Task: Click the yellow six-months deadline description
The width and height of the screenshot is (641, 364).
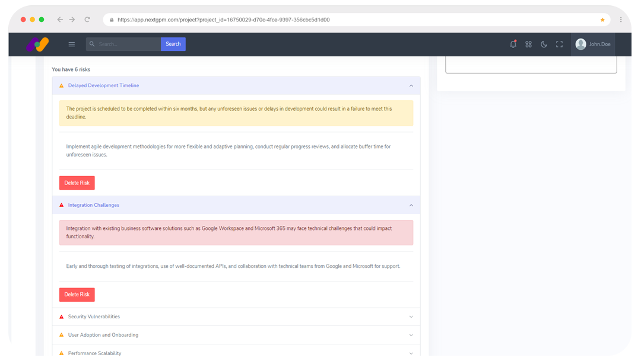Action: 236,113
